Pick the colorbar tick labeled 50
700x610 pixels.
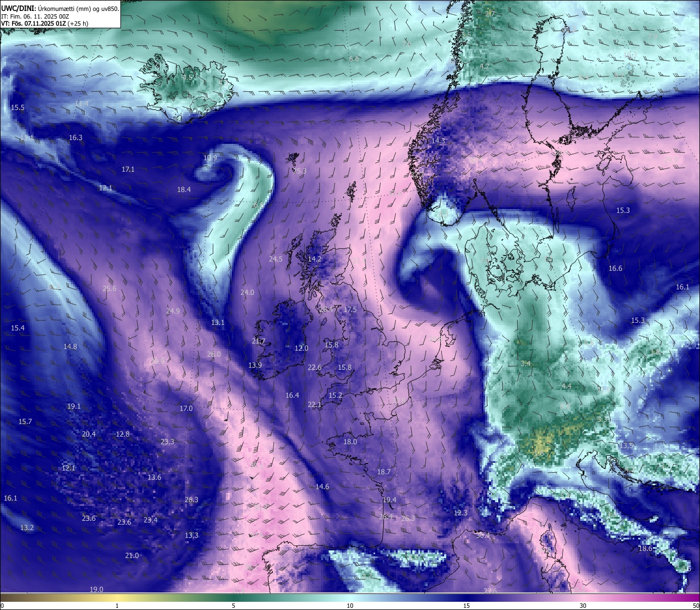(696, 606)
